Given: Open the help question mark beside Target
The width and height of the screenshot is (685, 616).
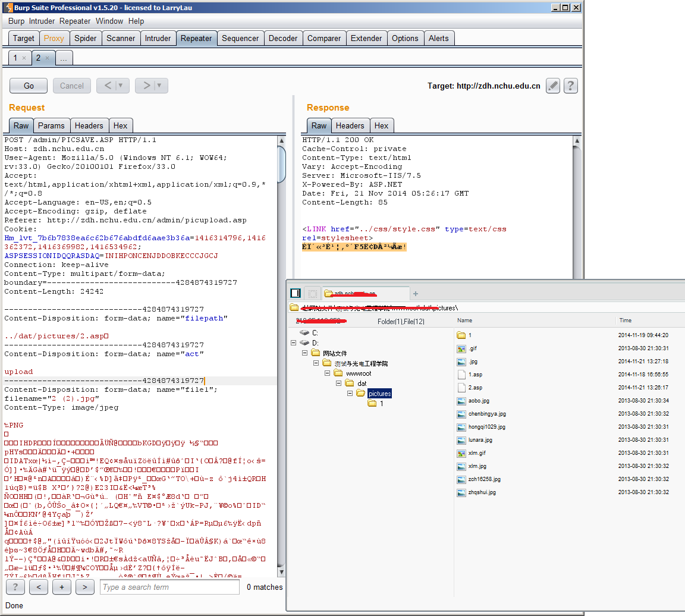Looking at the screenshot, I should point(571,86).
